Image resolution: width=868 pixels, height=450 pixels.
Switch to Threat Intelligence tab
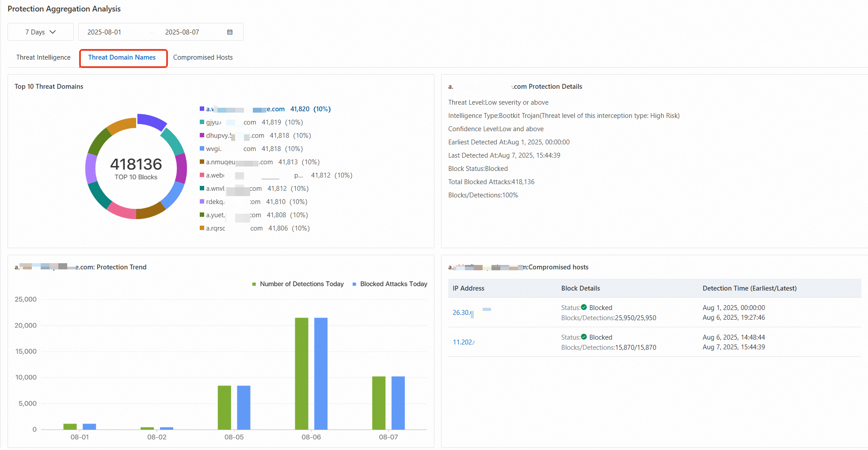click(x=43, y=57)
